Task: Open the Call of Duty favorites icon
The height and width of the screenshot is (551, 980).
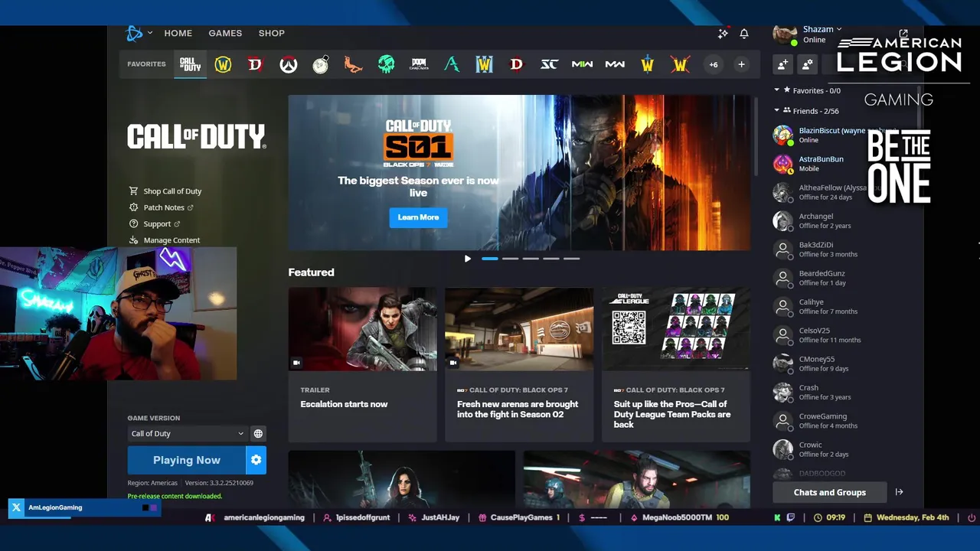Action: 190,64
